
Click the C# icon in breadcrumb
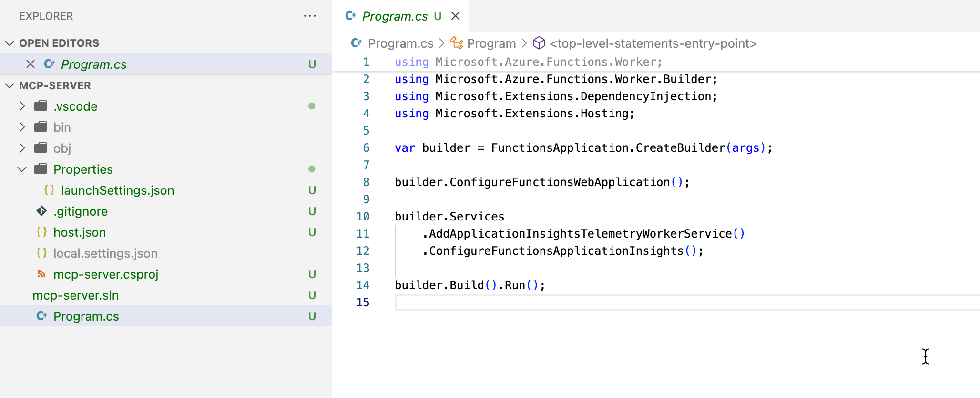point(356,43)
